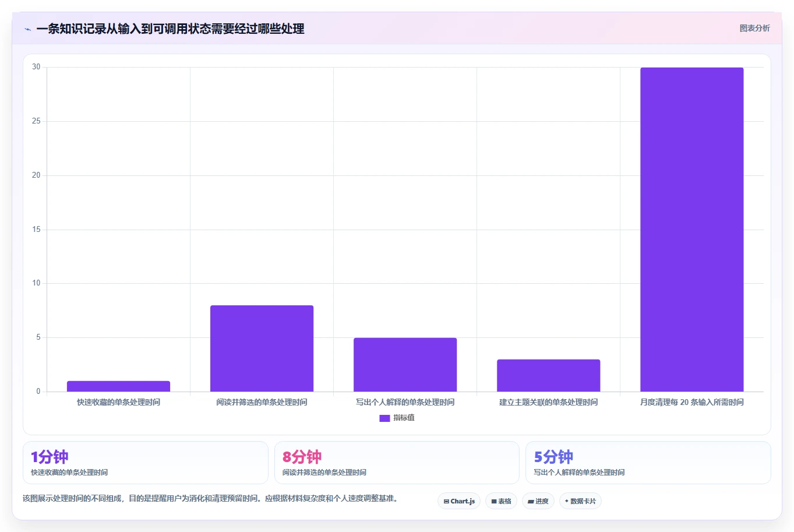This screenshot has width=794, height=532.
Task: Click the 写出个人解释的单条处理时间 bar
Action: click(405, 365)
